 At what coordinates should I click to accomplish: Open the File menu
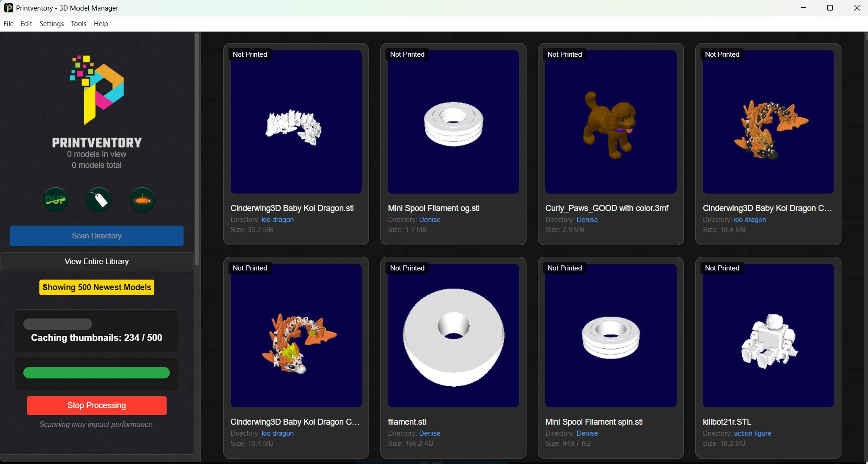click(8, 23)
